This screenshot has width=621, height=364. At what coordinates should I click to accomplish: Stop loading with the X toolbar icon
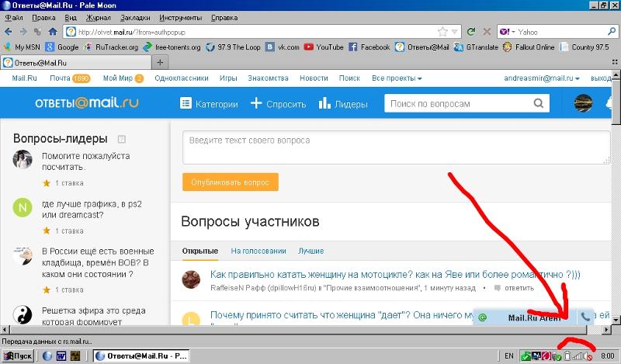click(x=487, y=32)
